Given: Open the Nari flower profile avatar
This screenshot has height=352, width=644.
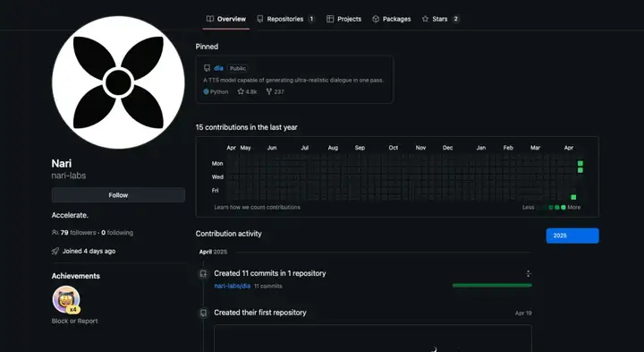Looking at the screenshot, I should (x=118, y=82).
